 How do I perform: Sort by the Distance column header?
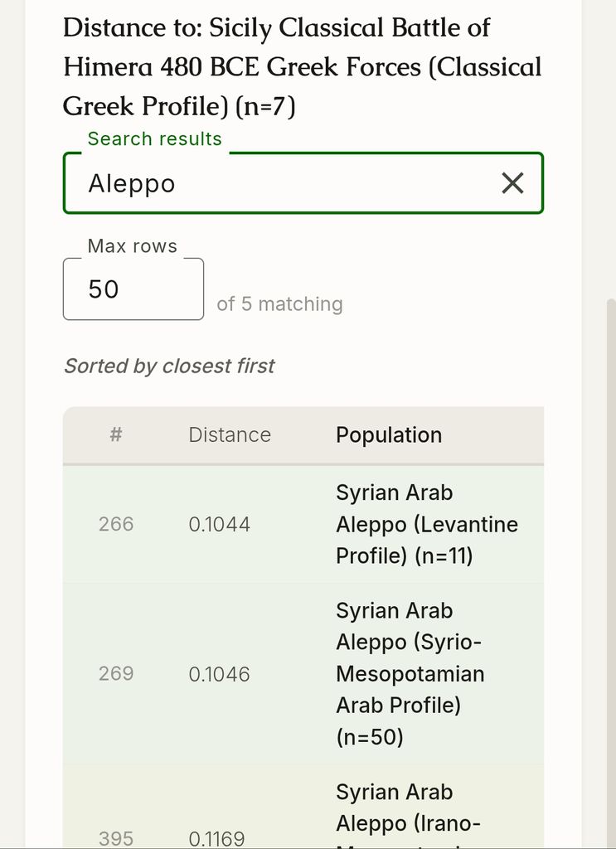pos(230,434)
